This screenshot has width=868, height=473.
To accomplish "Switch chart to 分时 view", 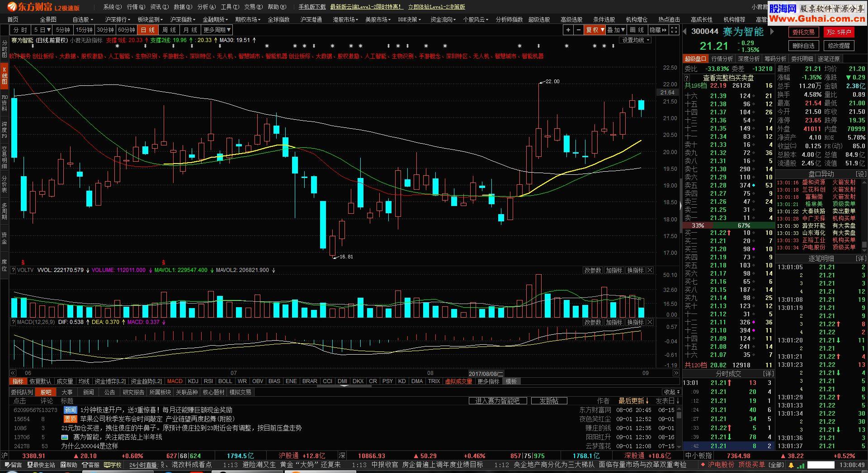I will pos(20,30).
